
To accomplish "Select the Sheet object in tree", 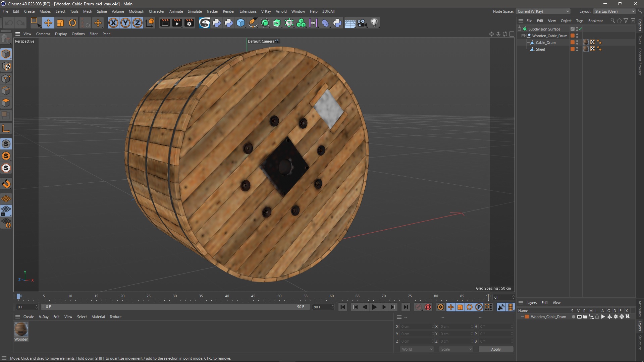I will [540, 49].
